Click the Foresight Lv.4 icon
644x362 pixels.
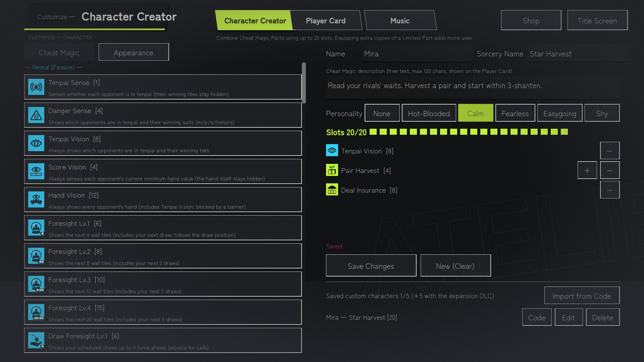[x=36, y=312]
